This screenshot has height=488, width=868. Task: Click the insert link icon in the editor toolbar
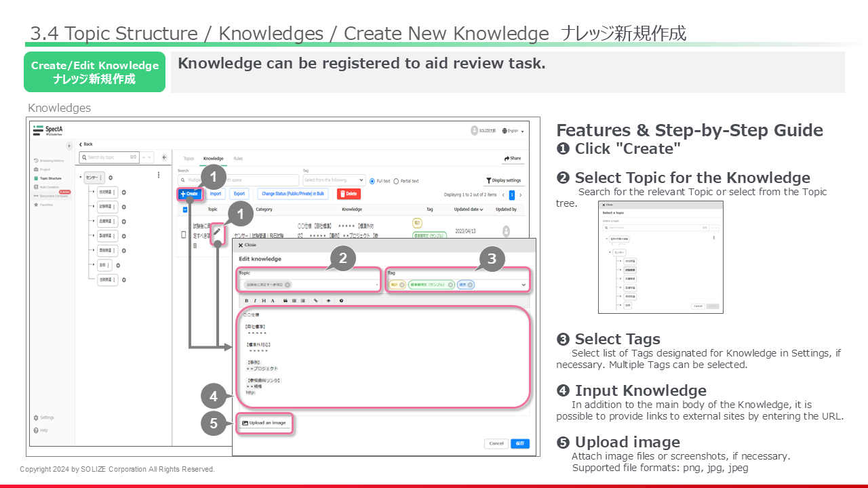point(315,300)
